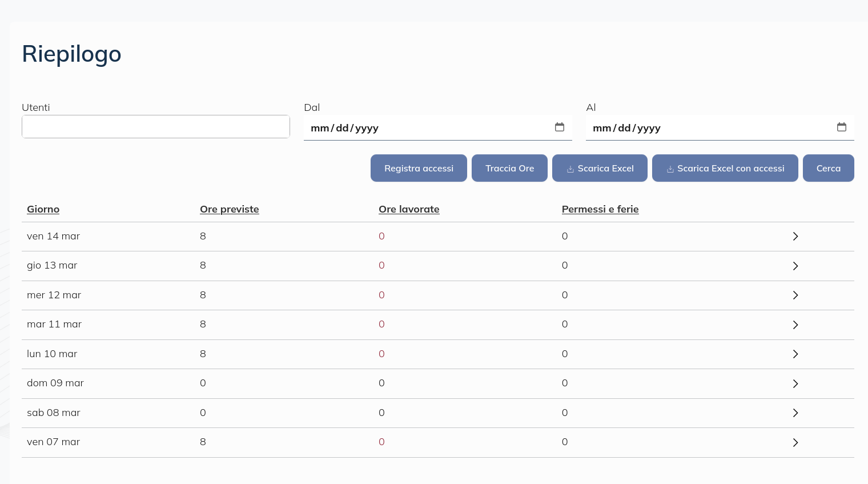This screenshot has width=868, height=484.
Task: Click the Registra accessi button
Action: pos(419,168)
